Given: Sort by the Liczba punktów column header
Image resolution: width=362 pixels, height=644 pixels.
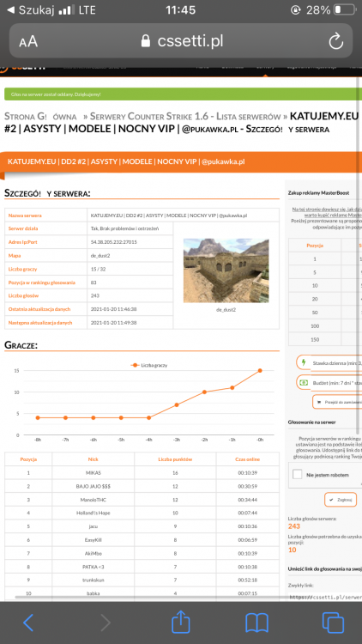Looking at the screenshot, I should point(175,459).
